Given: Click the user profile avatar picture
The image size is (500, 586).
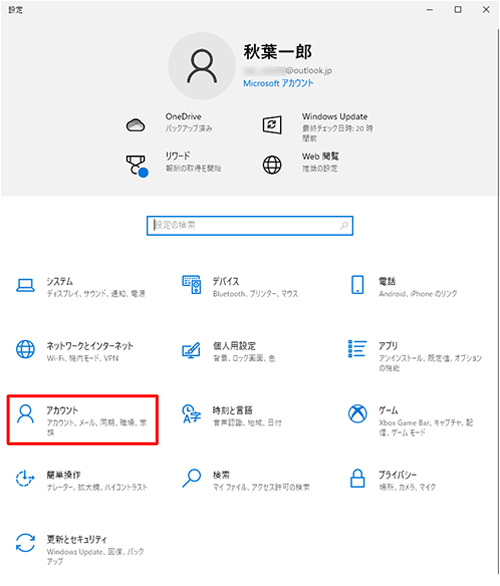Looking at the screenshot, I should pyautogui.click(x=202, y=66).
